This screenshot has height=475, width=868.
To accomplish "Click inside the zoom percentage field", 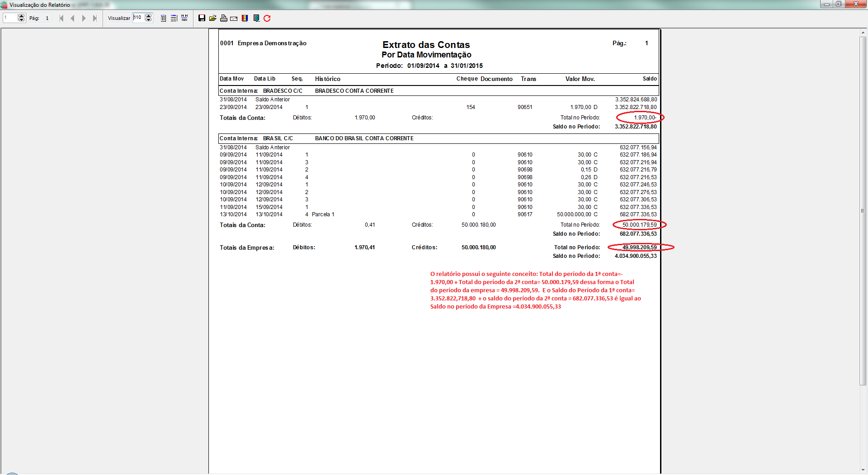I will tap(138, 18).
